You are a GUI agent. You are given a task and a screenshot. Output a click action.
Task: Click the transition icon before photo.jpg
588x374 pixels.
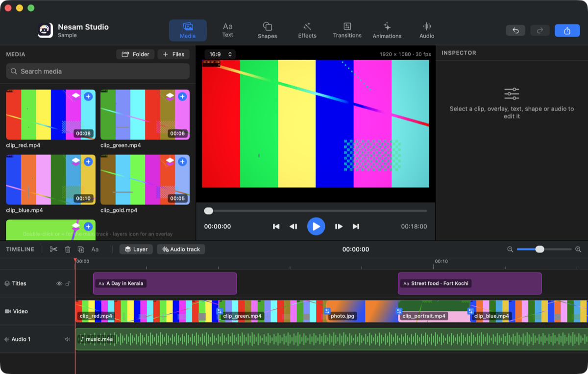tap(327, 311)
